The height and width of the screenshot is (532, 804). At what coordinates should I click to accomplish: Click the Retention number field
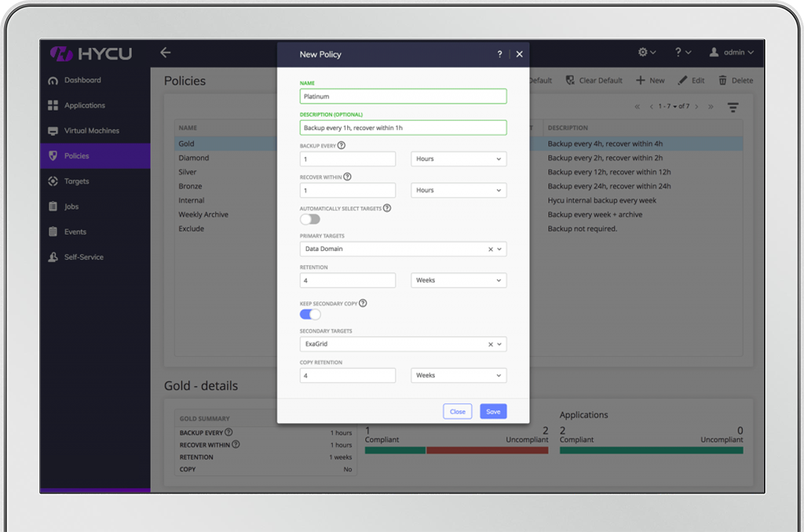(x=348, y=280)
